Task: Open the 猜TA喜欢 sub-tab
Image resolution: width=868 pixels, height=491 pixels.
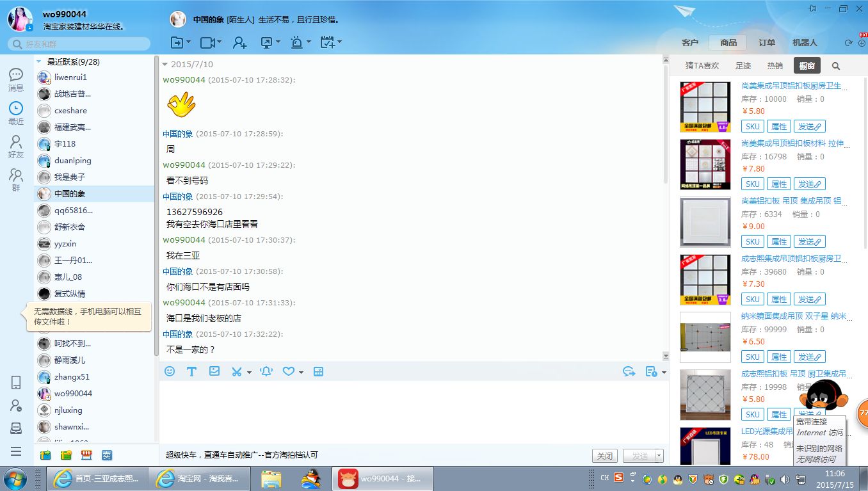Action: click(702, 66)
